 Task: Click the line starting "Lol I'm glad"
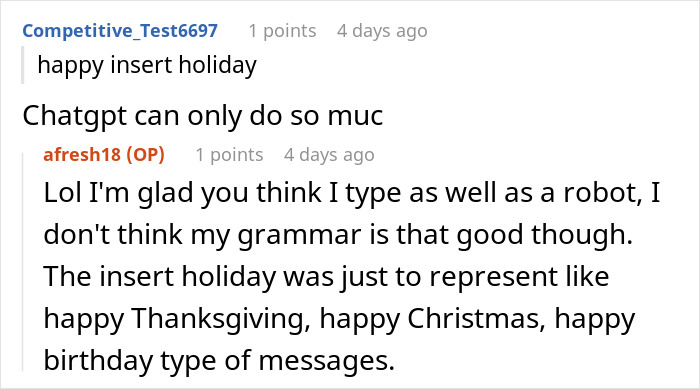point(352,193)
